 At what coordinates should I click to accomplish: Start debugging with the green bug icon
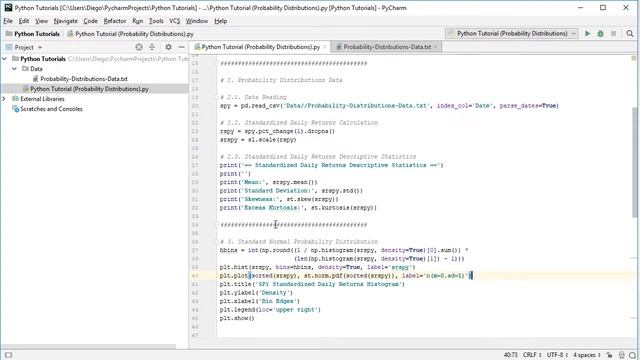coord(600,34)
